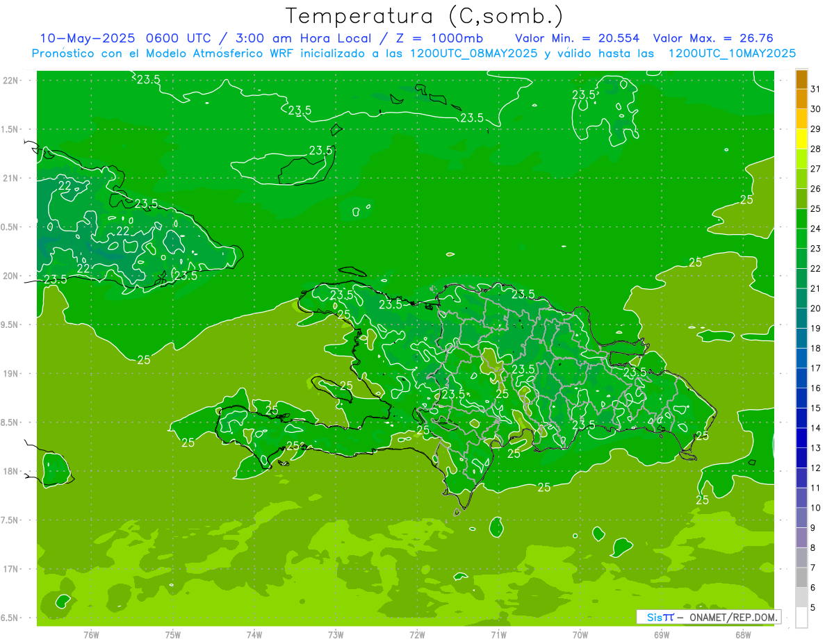
Task: Click the valid-until time '1200UTC_10MAY2025'
Action: 732,53
